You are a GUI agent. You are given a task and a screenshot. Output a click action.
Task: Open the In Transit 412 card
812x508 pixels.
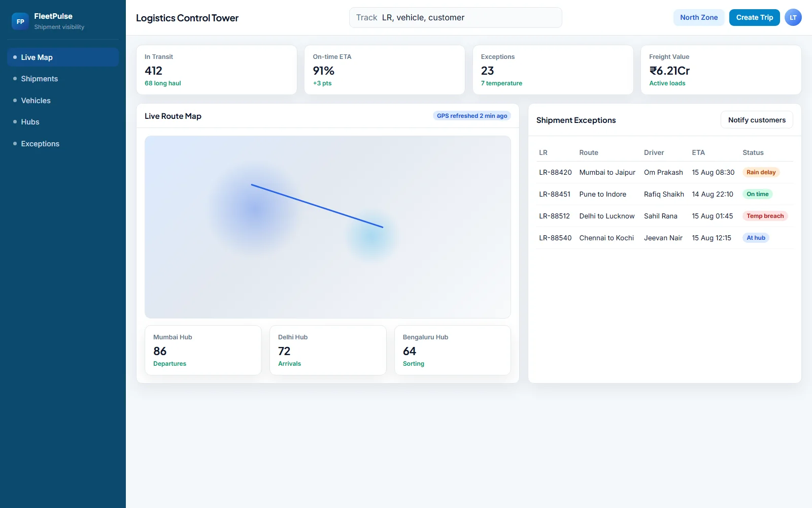[x=217, y=70]
